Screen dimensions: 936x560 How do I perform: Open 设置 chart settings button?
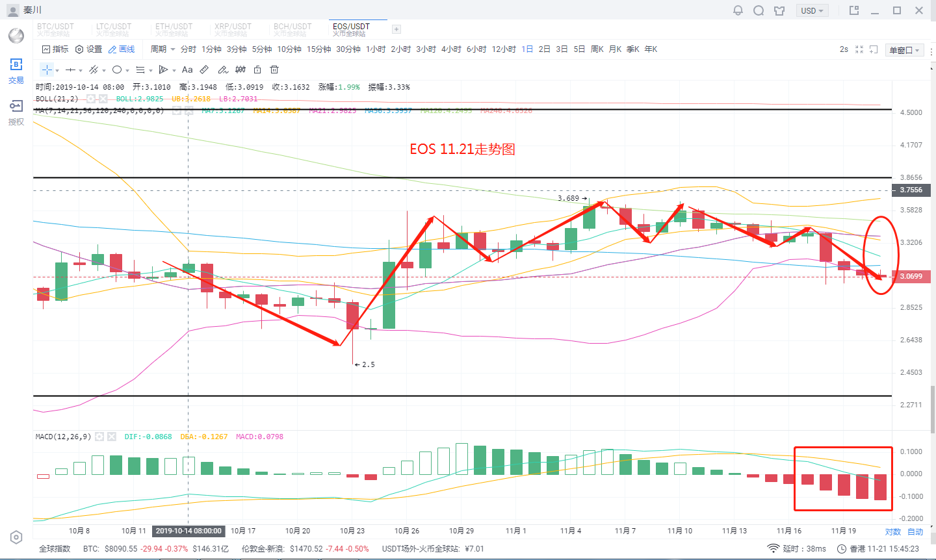tap(89, 49)
